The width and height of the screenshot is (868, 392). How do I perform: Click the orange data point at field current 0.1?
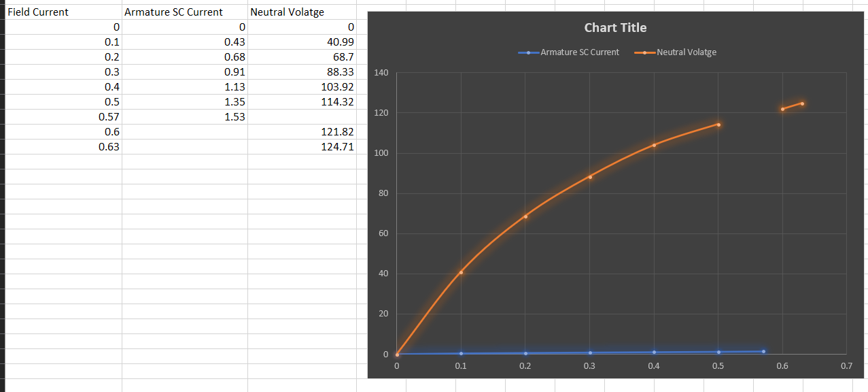point(461,272)
